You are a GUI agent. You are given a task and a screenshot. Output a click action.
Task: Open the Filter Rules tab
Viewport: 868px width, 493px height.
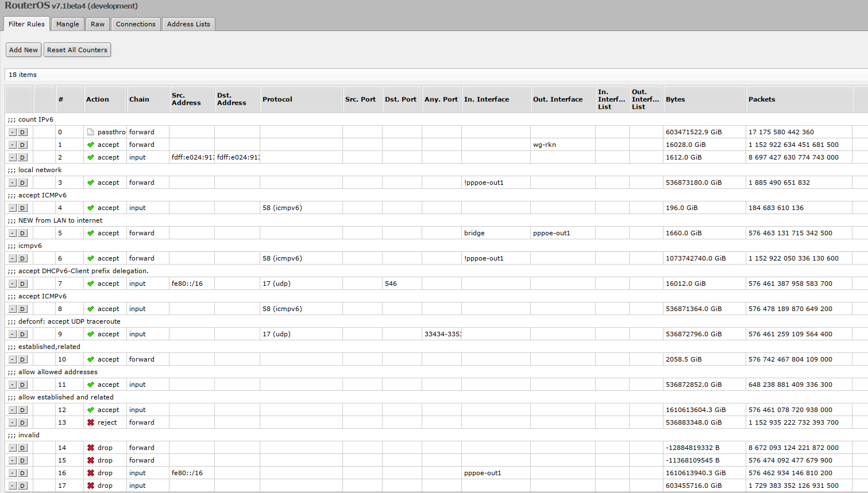[26, 24]
